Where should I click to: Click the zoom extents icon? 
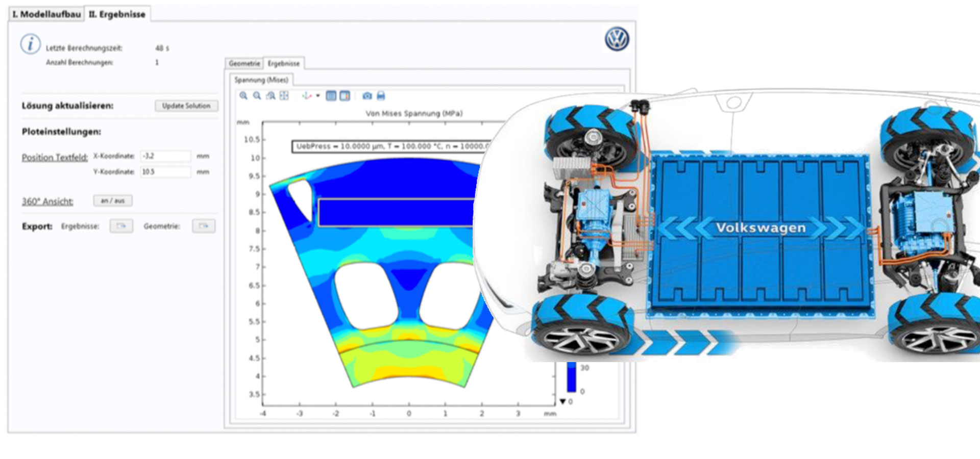point(284,96)
